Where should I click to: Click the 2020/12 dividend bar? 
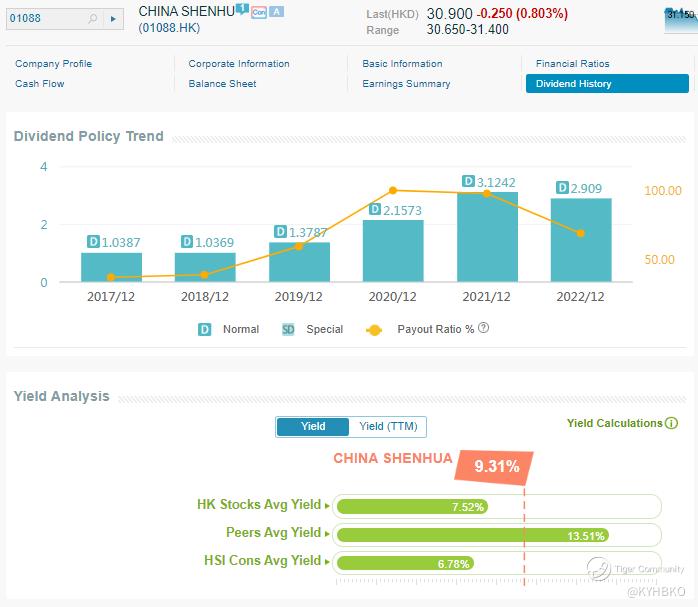point(393,251)
